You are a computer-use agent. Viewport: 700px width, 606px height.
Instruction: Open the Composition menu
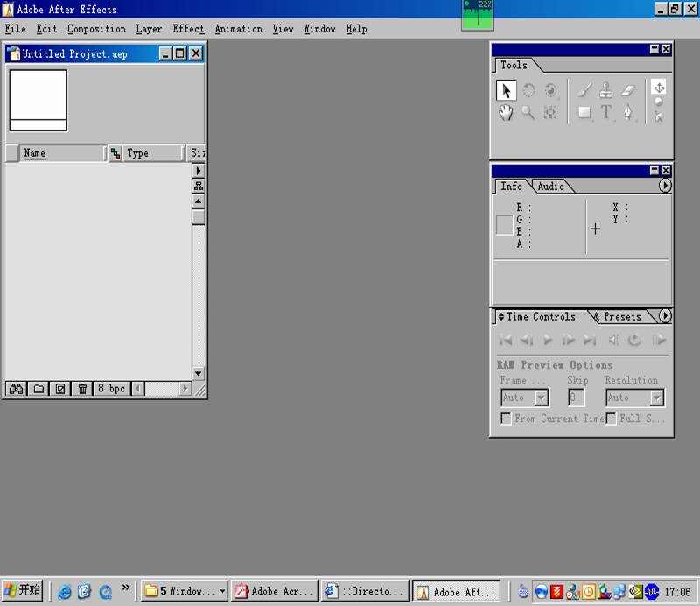pos(97,29)
